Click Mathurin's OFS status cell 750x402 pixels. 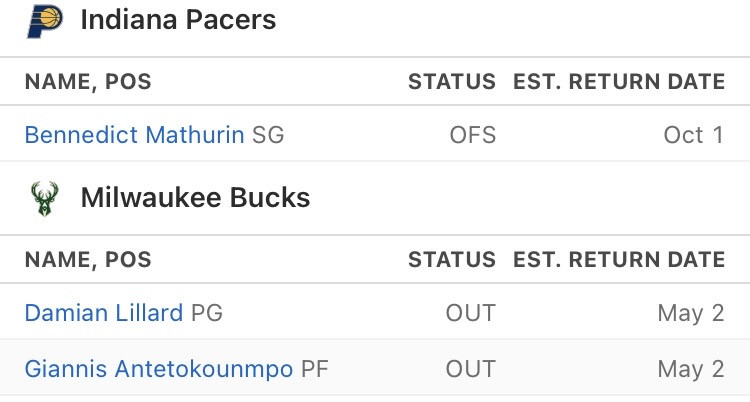[x=473, y=135]
